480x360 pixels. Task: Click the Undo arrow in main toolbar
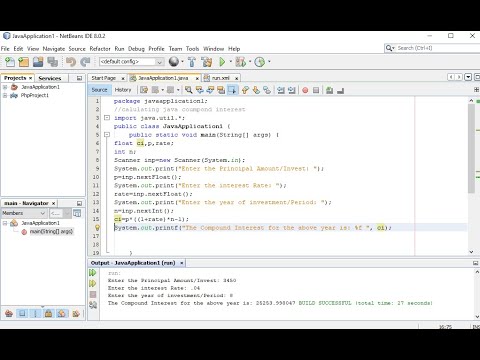coord(71,62)
